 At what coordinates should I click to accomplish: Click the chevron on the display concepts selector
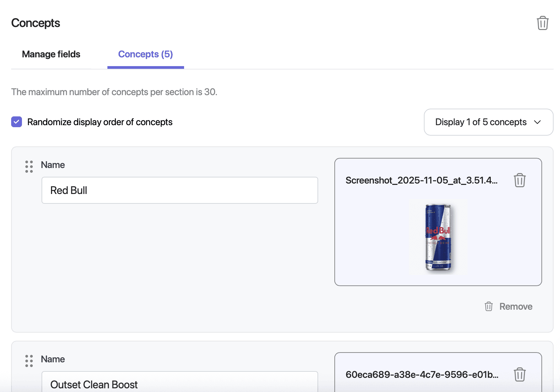[x=538, y=122]
